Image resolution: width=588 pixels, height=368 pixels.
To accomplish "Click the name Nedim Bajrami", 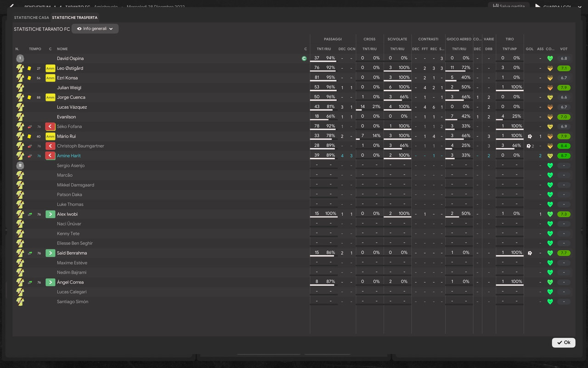I will point(72,272).
